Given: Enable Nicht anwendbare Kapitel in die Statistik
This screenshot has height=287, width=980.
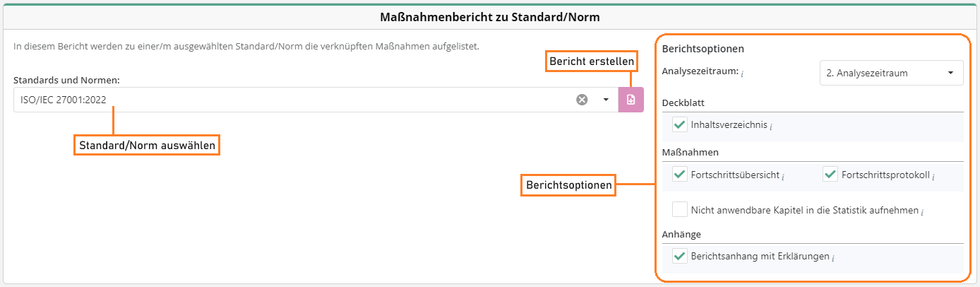Looking at the screenshot, I should tap(680, 210).
